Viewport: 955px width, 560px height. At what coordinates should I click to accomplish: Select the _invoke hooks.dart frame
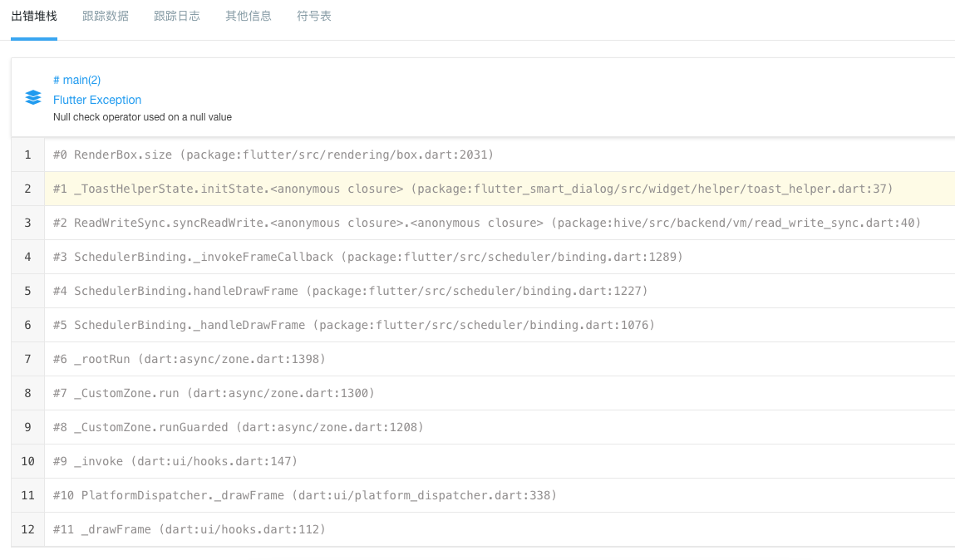pos(176,461)
